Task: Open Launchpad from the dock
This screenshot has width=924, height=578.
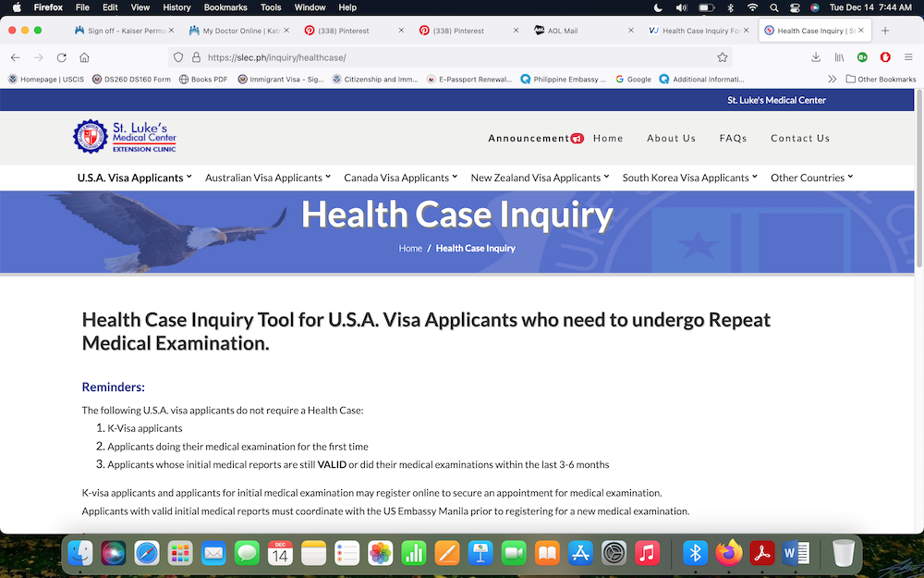Action: coord(180,553)
